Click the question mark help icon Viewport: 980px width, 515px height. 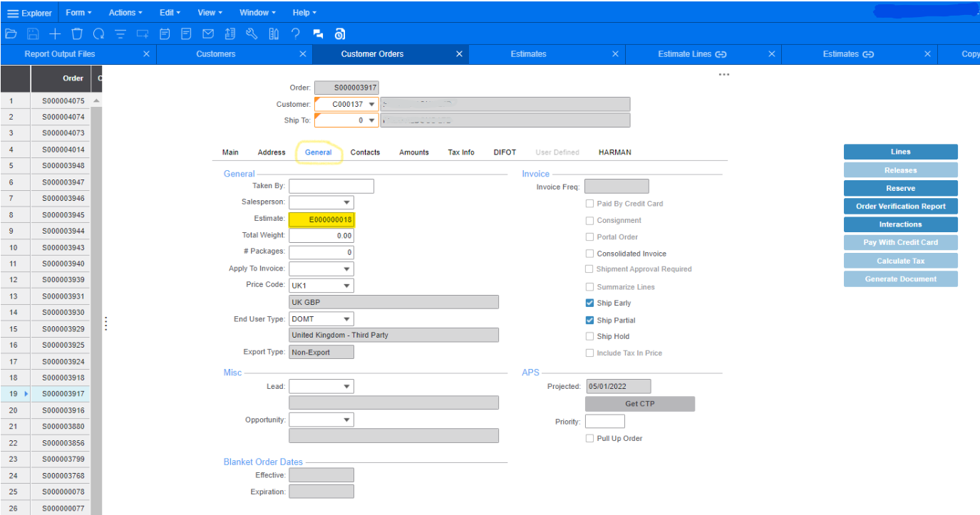pos(296,33)
